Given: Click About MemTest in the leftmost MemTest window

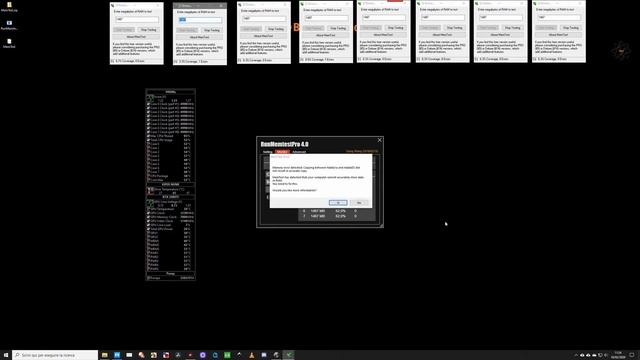Looking at the screenshot, I should pyautogui.click(x=136, y=37).
